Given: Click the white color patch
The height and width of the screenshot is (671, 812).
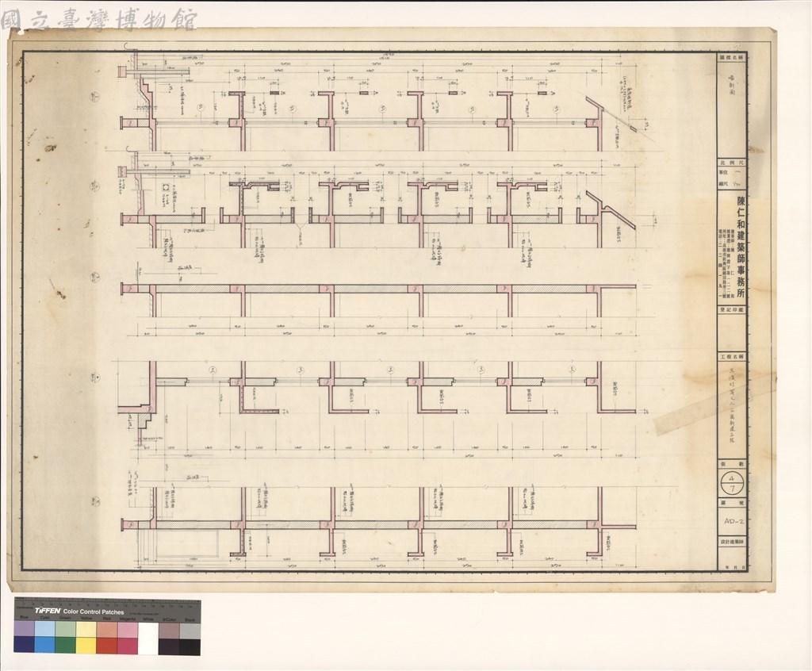Looking at the screenshot, I should coord(148,638).
